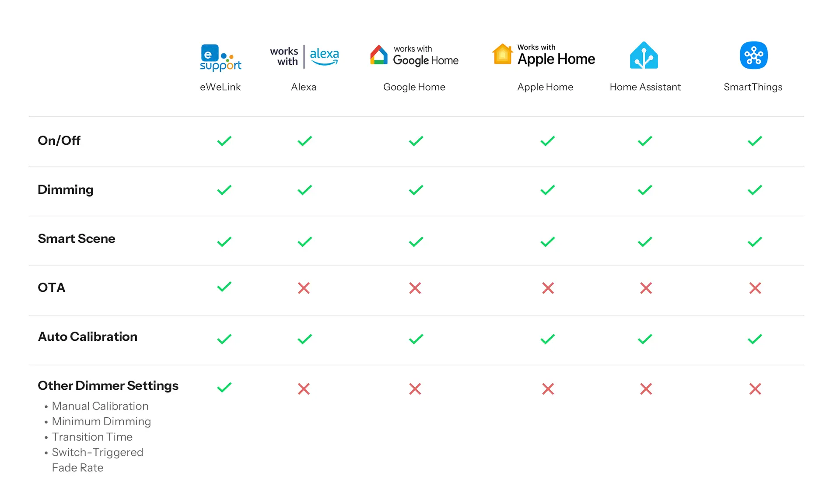Click the SmartThings blue icon

click(753, 56)
